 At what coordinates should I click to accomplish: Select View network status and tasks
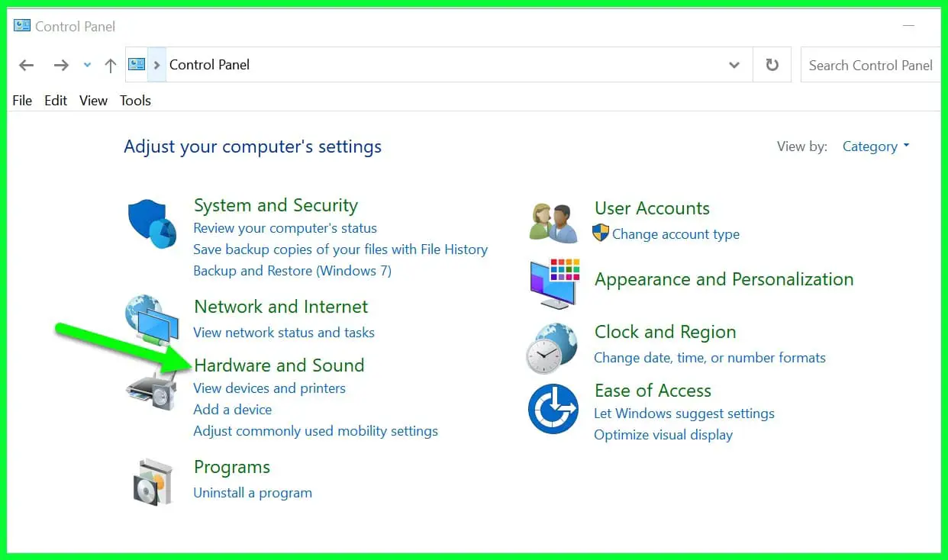tap(284, 333)
